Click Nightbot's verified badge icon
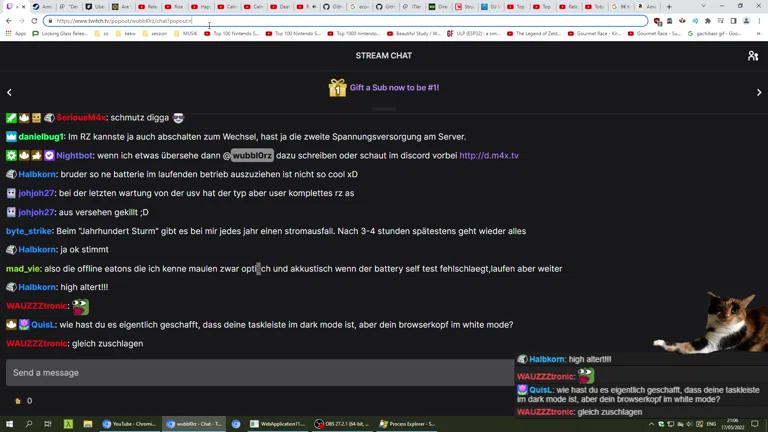The height and width of the screenshot is (432, 768). (x=49, y=156)
